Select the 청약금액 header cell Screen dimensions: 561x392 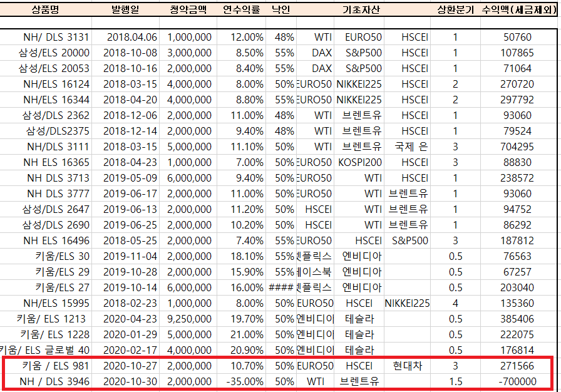pos(188,9)
